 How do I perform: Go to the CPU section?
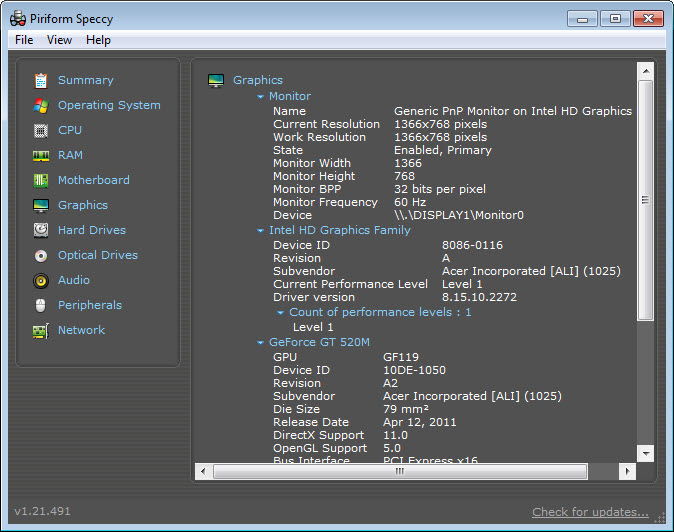click(70, 130)
